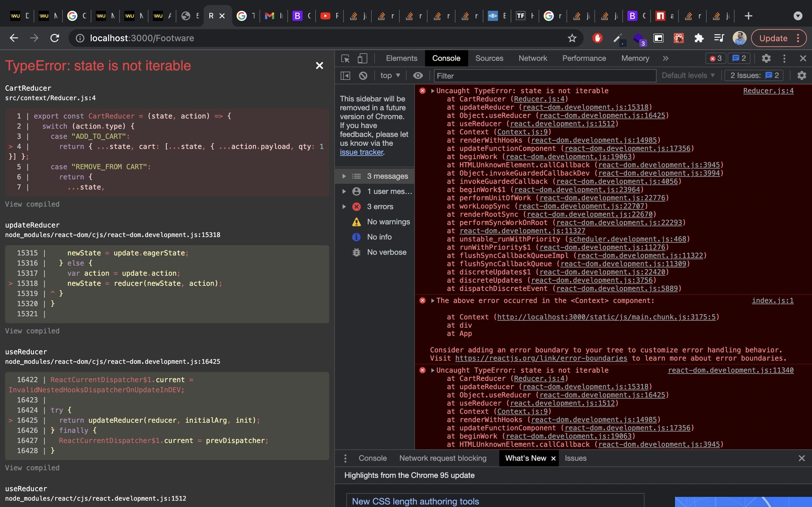Open DevTools settings gear icon
The image size is (812, 507).
[766, 59]
